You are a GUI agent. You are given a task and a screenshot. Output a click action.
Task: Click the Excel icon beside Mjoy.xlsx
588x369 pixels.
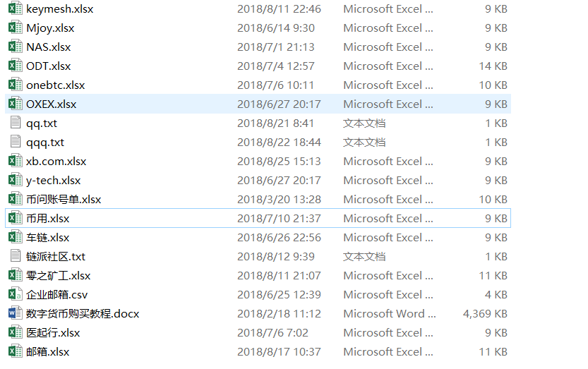coord(15,28)
